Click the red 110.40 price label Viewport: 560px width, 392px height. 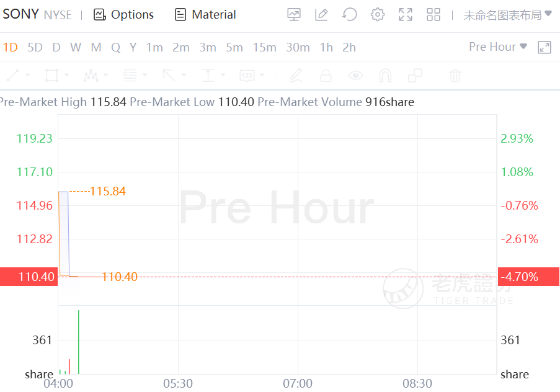(x=28, y=277)
